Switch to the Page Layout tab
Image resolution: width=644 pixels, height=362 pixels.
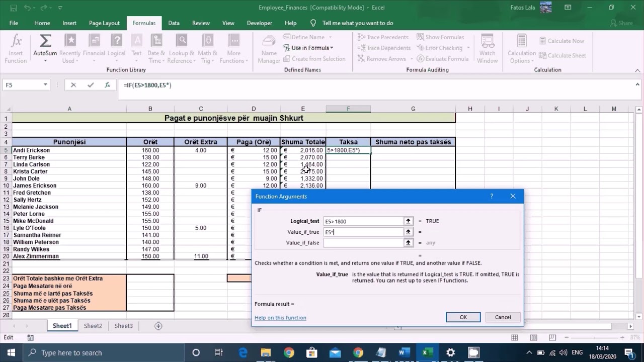(104, 23)
